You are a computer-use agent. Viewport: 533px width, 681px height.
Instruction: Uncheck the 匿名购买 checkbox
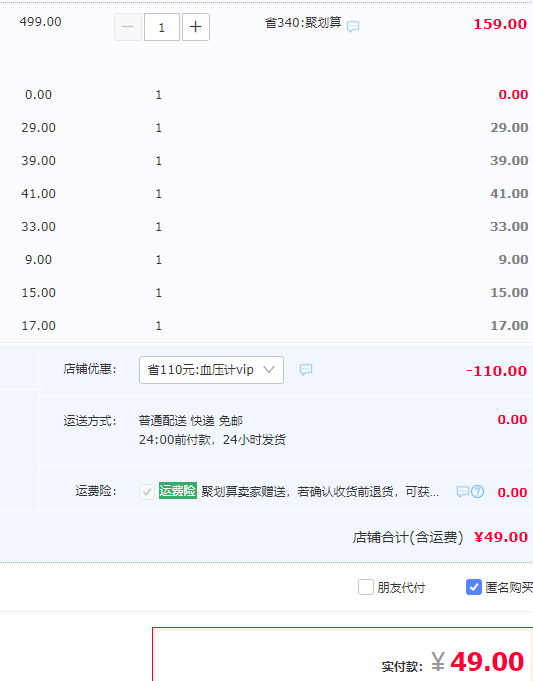(474, 587)
